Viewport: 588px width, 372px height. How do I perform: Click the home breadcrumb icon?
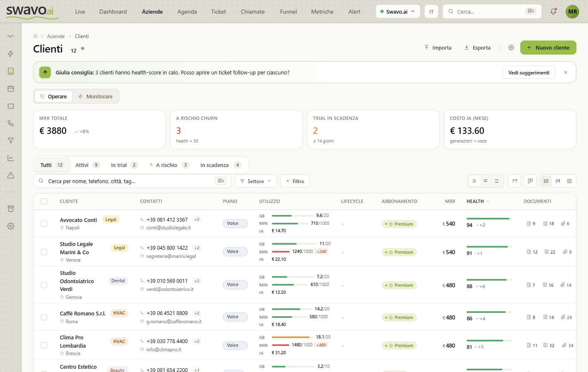[36, 36]
